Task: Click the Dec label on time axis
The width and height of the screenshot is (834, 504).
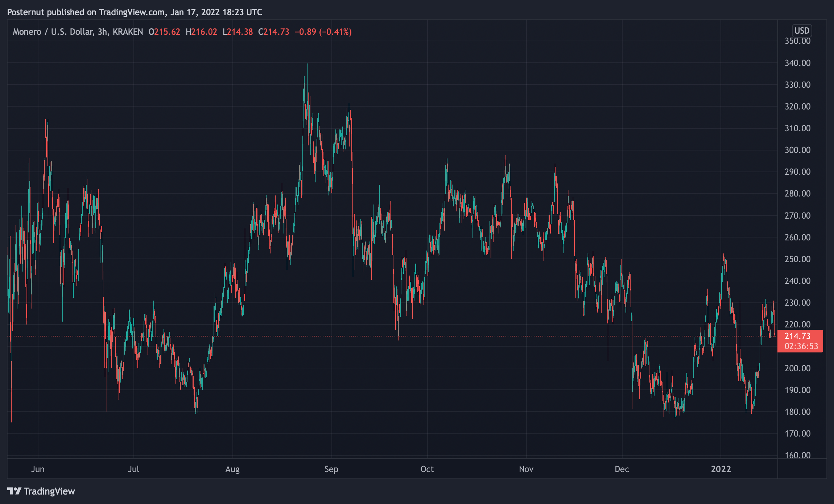Action: click(622, 469)
